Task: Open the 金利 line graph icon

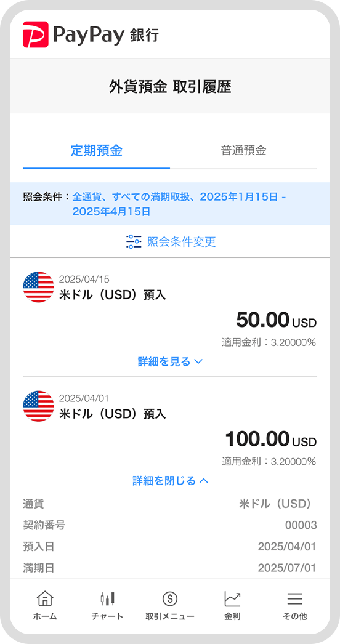Action: coord(232,599)
